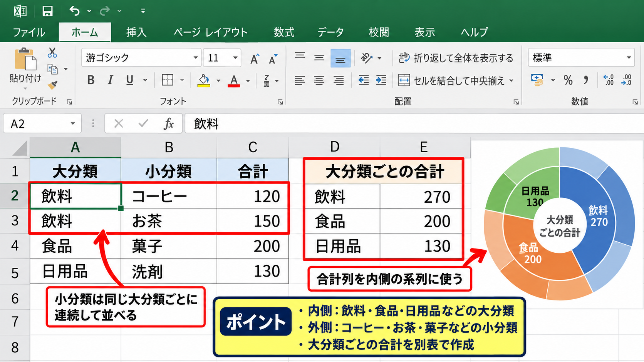
Task: Expand the Name Box A2 dropdown
Action: click(x=72, y=123)
